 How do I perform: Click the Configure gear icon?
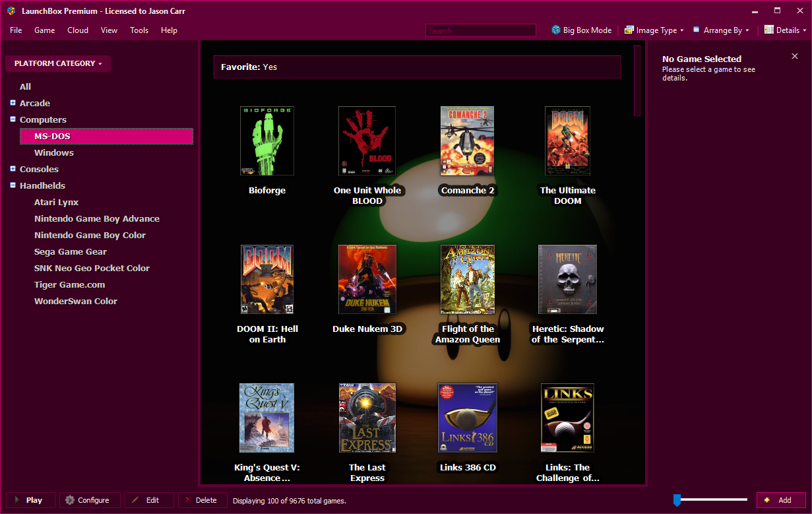(70, 500)
